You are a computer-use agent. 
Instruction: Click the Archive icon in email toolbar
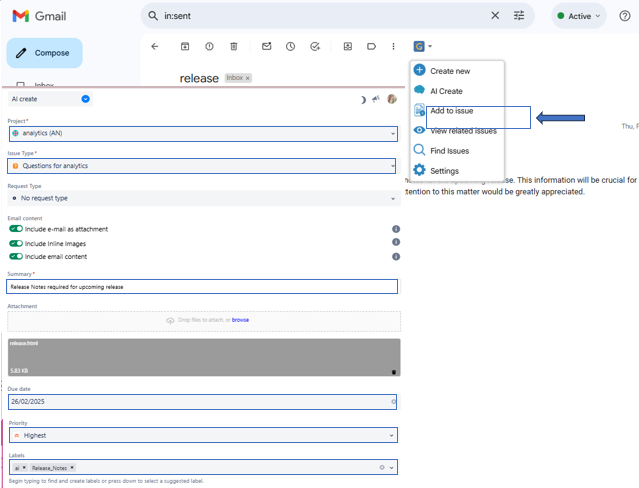185,46
